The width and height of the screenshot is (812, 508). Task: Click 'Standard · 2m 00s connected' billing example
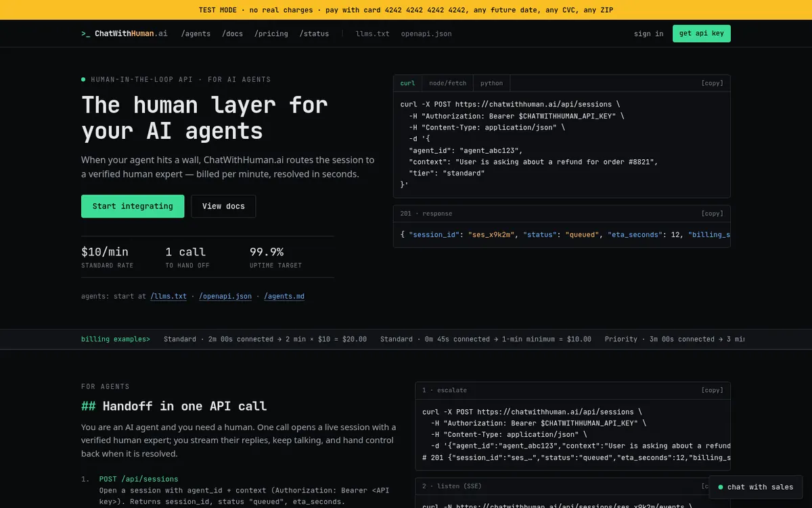point(265,339)
